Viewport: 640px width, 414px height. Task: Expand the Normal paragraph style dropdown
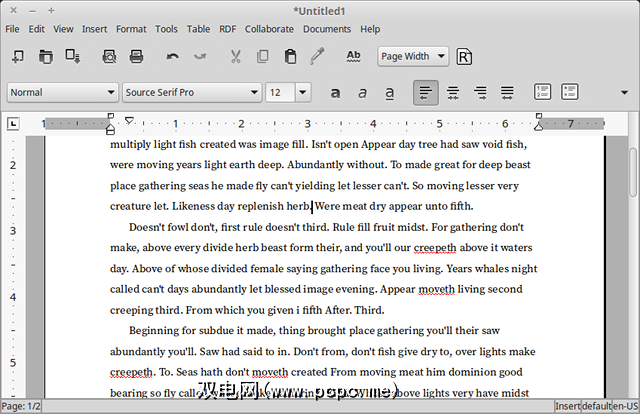(62, 93)
